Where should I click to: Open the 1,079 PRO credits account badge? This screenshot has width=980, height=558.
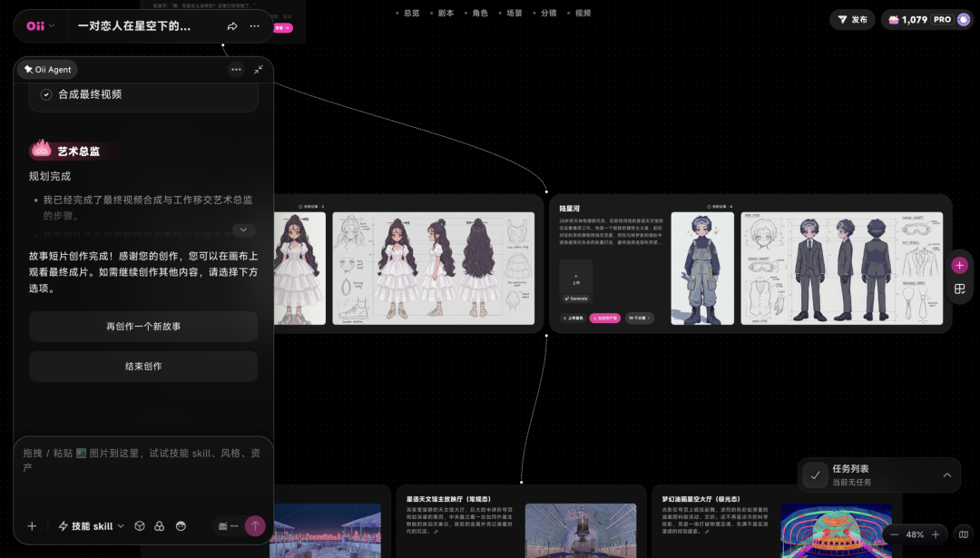click(x=927, y=19)
